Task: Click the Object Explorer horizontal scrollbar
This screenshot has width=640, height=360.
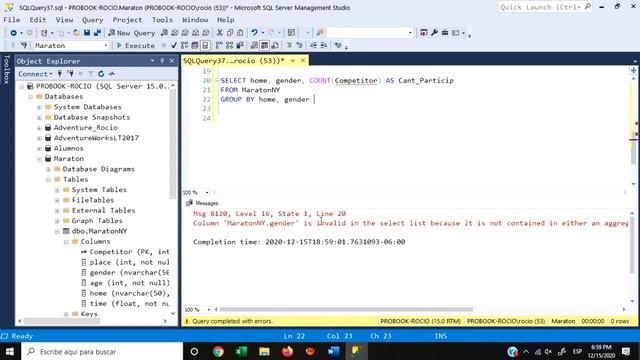Action: coord(61,321)
